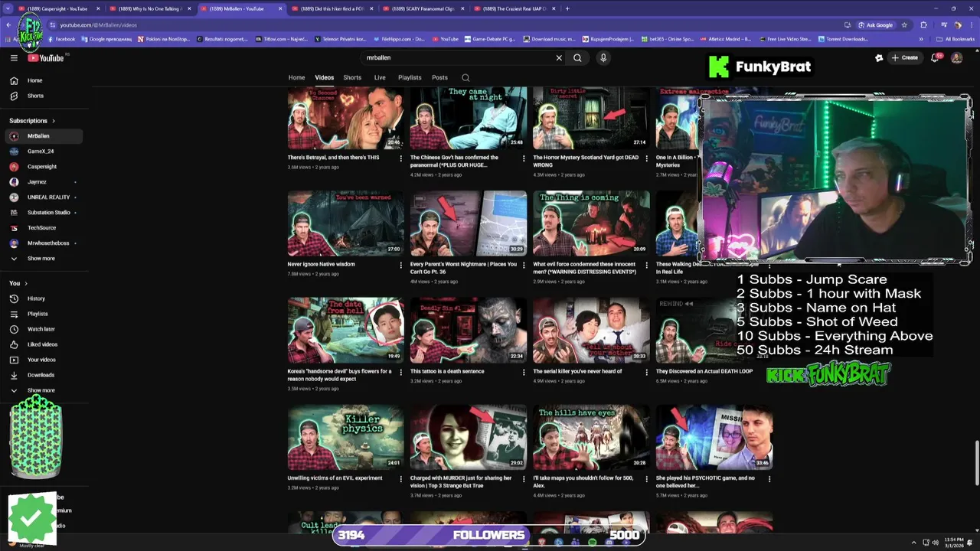
Task: Switch to the channel Home tab
Action: point(296,77)
